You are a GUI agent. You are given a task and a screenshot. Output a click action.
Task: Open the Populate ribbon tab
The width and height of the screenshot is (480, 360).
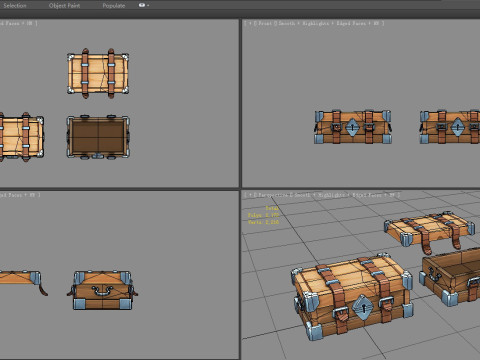pyautogui.click(x=114, y=6)
